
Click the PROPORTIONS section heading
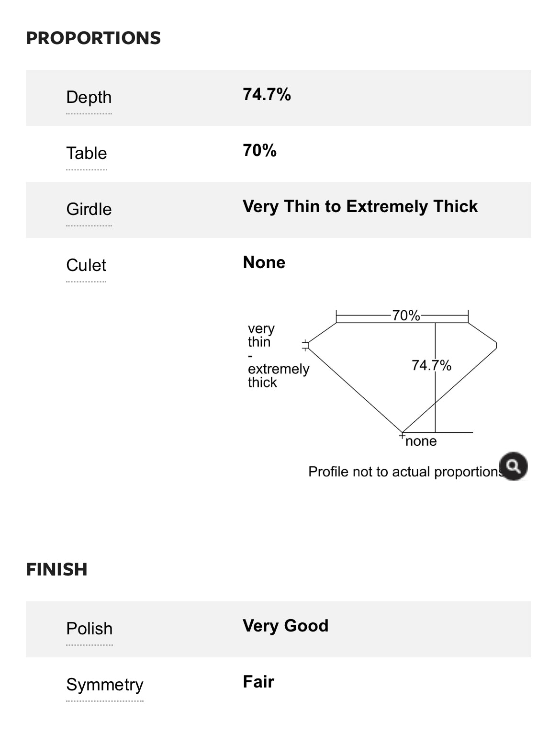[93, 38]
